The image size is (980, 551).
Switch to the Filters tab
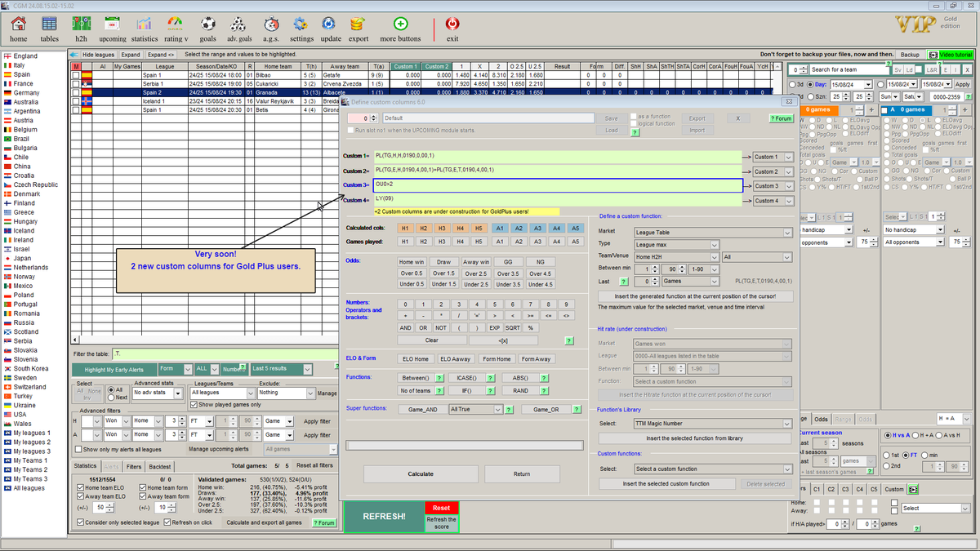coord(133,465)
